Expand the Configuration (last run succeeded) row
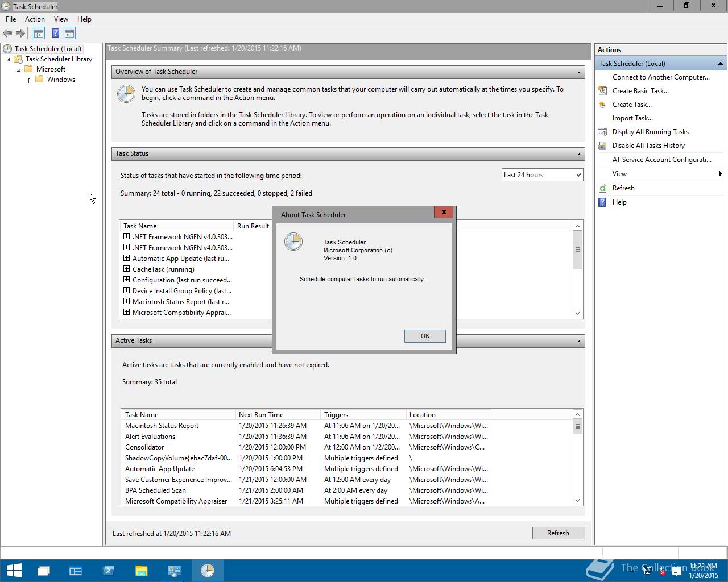 coord(126,280)
